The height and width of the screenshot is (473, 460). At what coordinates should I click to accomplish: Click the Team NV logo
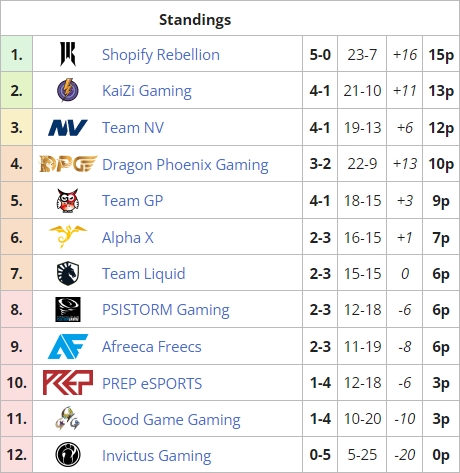[x=68, y=128]
